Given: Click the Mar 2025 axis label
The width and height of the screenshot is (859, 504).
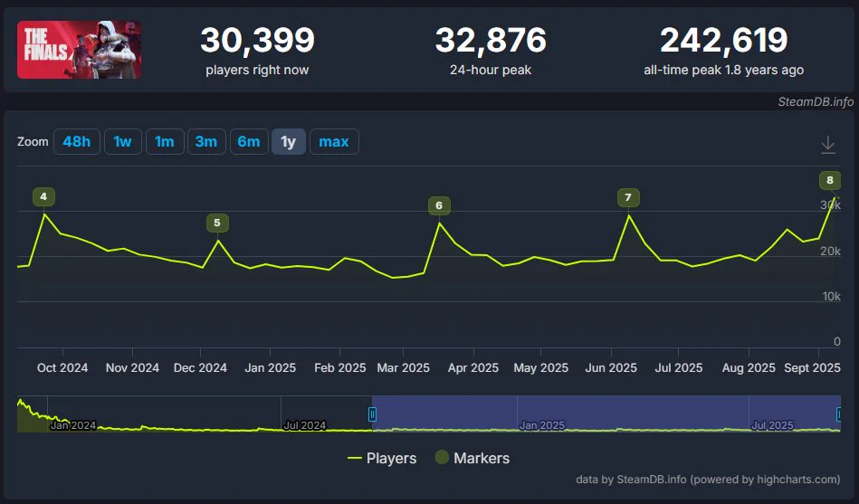Looking at the screenshot, I should [x=403, y=367].
